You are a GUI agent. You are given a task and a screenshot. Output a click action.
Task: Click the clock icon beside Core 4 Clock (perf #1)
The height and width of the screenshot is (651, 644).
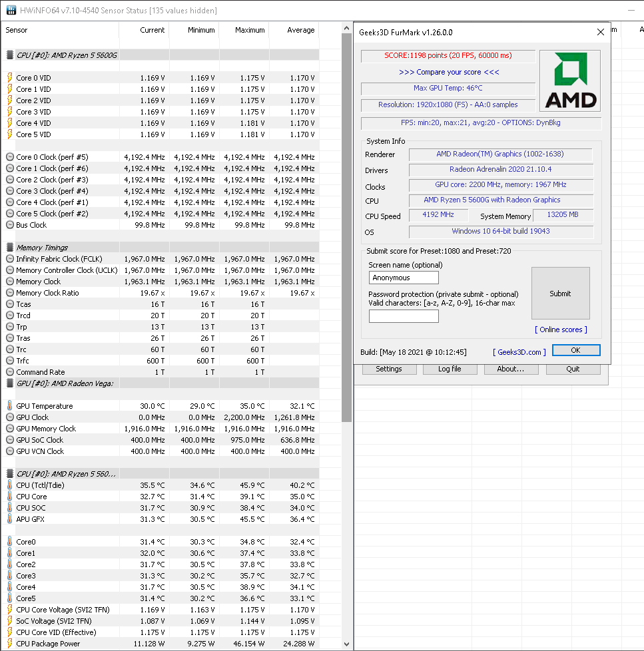tap(10, 202)
